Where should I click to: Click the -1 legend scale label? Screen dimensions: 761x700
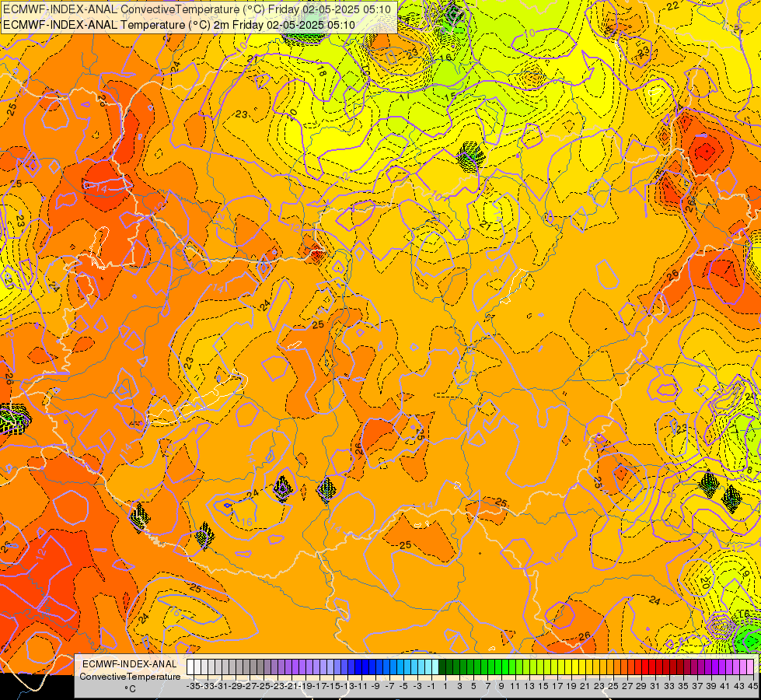431,686
